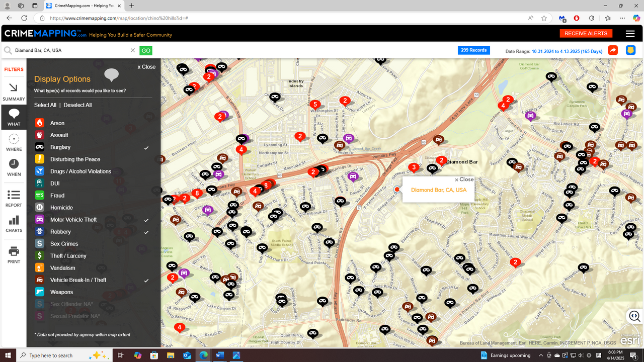Uncheck the Burglary record type
Screen dimensions: 644x362
pyautogui.click(x=60, y=147)
